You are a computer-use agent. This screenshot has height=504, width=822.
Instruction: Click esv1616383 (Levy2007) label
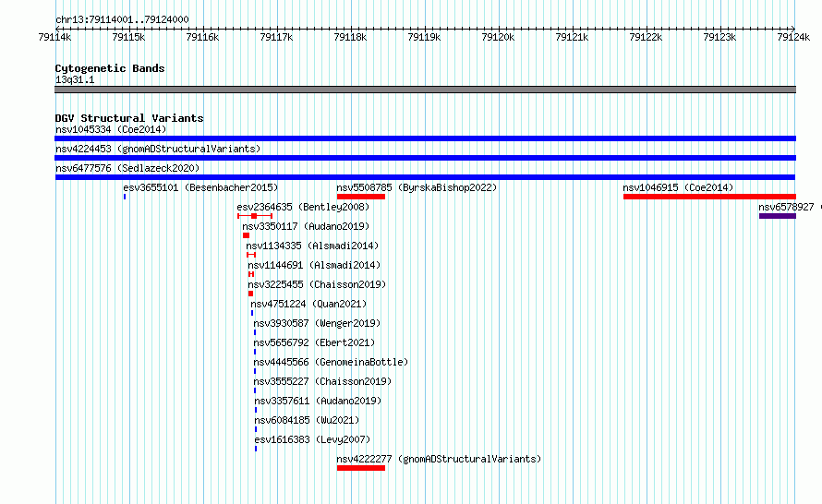point(312,439)
